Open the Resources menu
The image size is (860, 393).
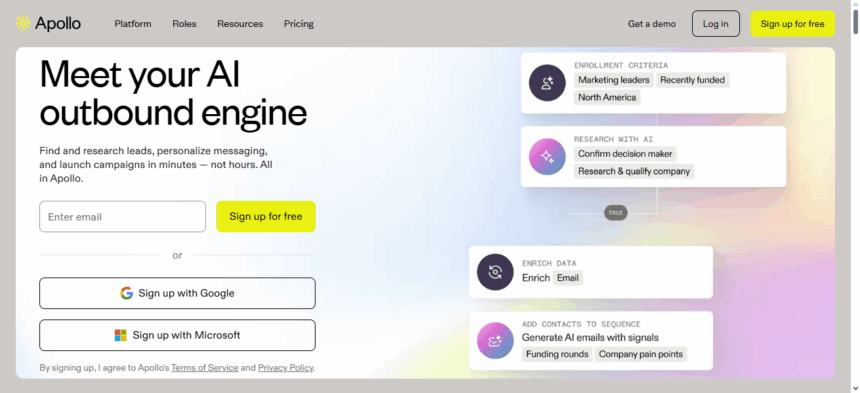(240, 24)
